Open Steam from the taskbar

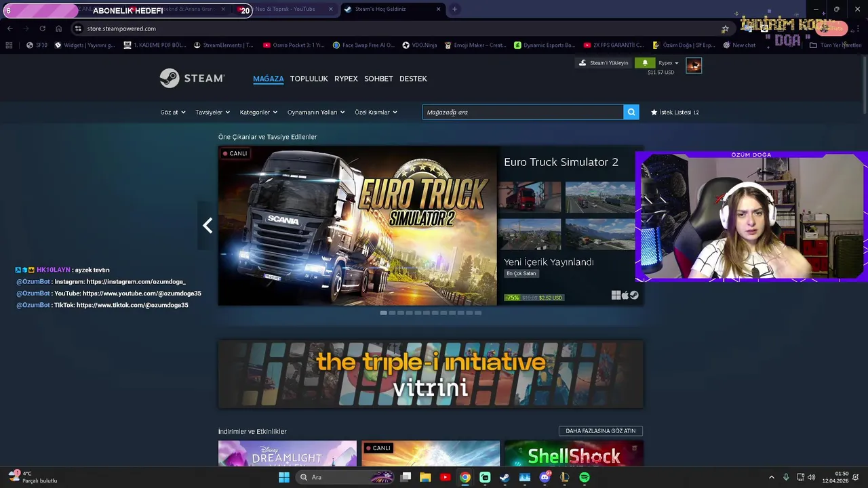(505, 477)
